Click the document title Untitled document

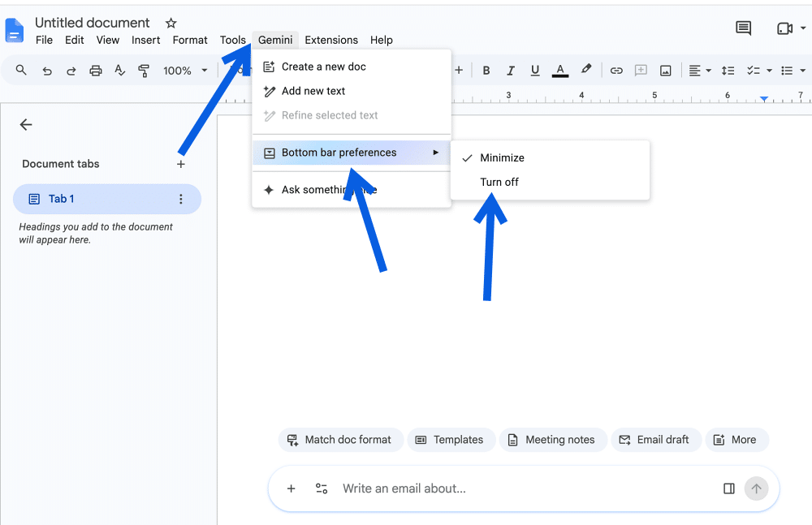coord(93,23)
